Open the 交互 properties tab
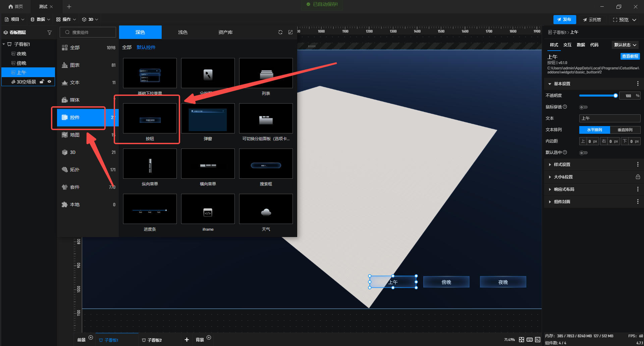644x346 pixels. click(x=567, y=45)
